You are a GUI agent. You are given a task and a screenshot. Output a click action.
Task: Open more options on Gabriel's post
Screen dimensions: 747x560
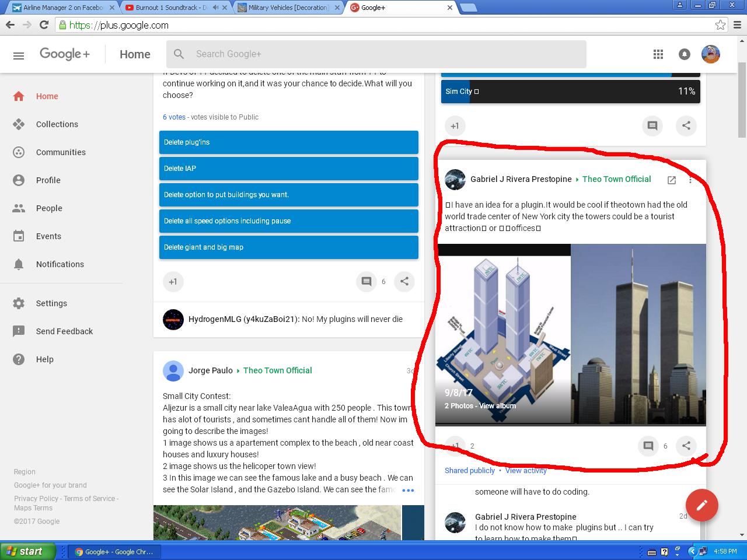[690, 180]
